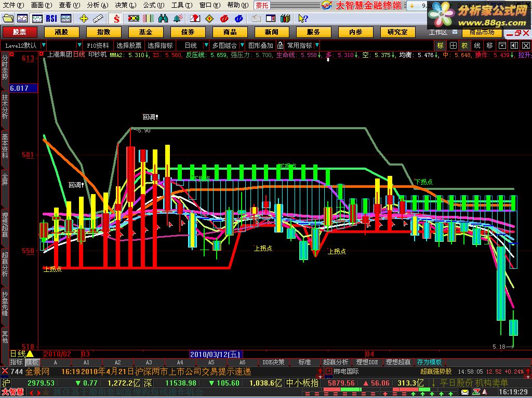Click the 2010/03/12(五) date marker
The image size is (532, 398).
tap(216, 354)
